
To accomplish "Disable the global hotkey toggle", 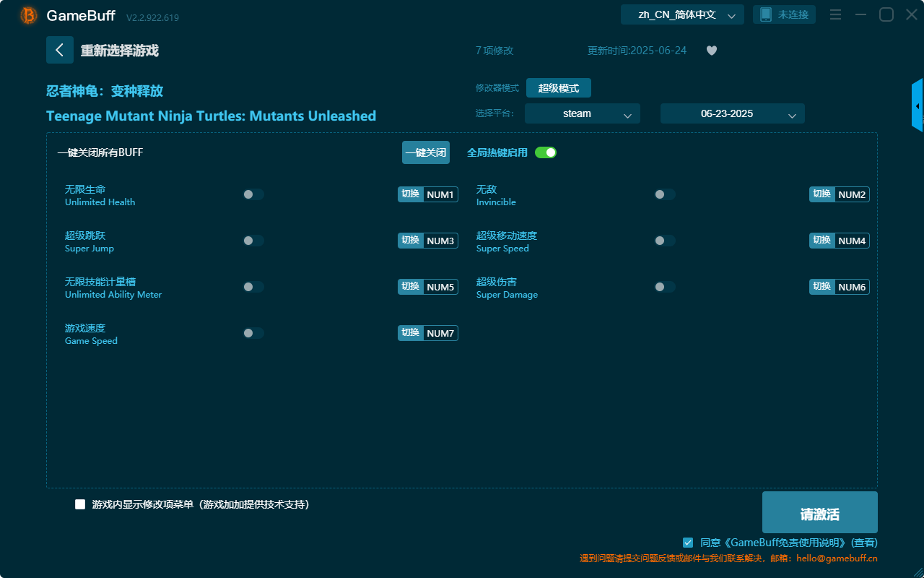I will [x=546, y=152].
